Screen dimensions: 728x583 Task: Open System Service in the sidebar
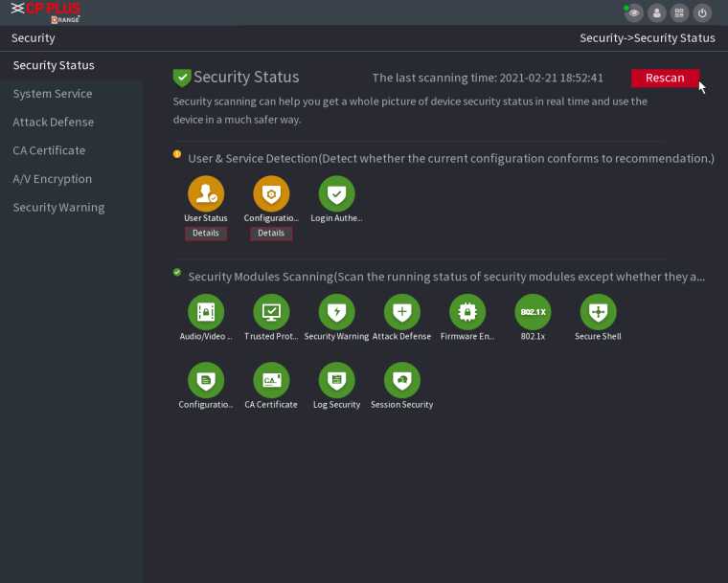tap(53, 94)
